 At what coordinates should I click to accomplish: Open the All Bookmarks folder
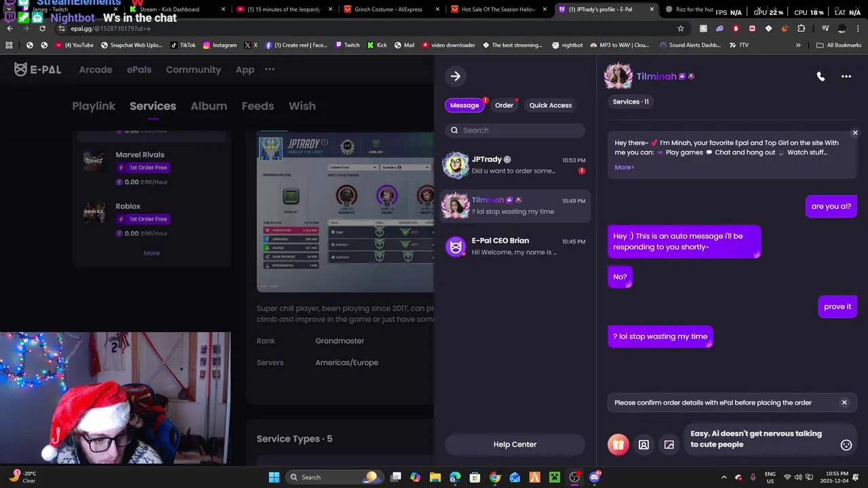pos(839,45)
